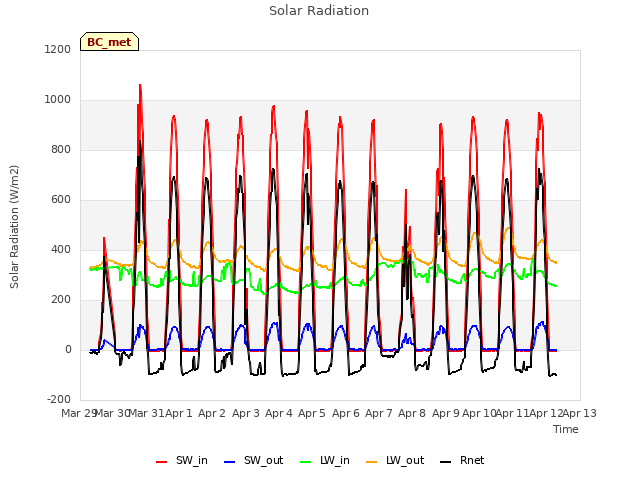Click the Apr 13 x-axis tick label
Screen dimensions: 640x480
click(580, 413)
